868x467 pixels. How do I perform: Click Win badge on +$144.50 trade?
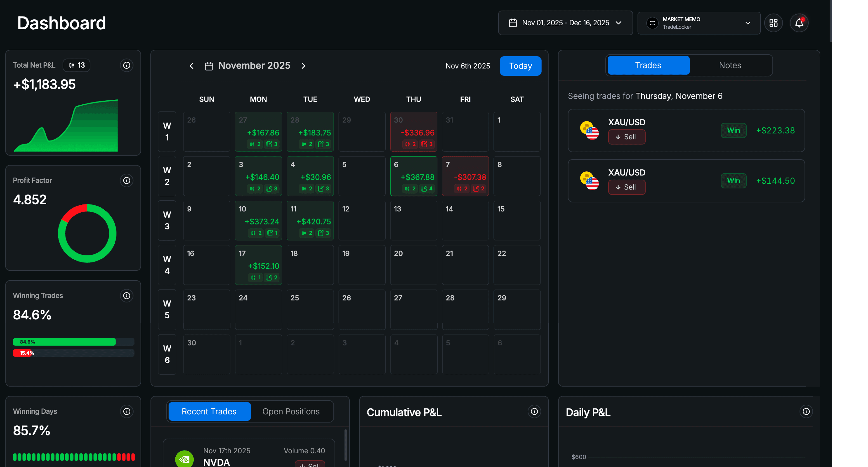(x=733, y=181)
